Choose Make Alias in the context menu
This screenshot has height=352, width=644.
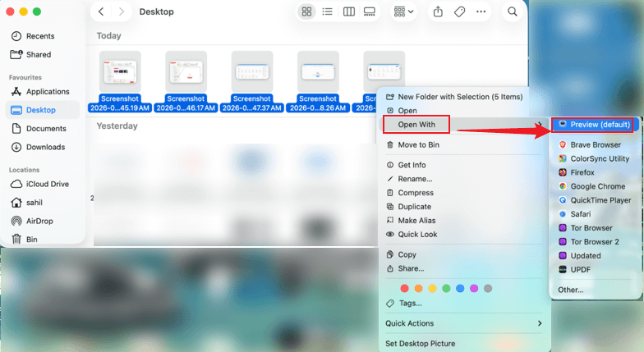tap(416, 220)
